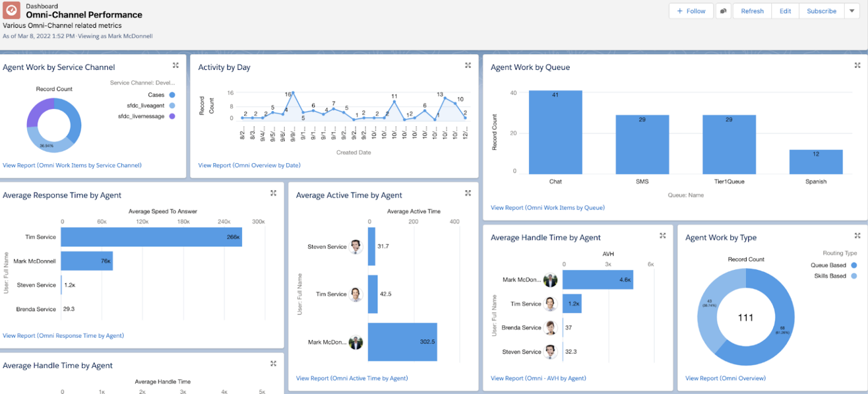The image size is (868, 394).
Task: Click the feed chatter icon beside Follow
Action: [724, 11]
